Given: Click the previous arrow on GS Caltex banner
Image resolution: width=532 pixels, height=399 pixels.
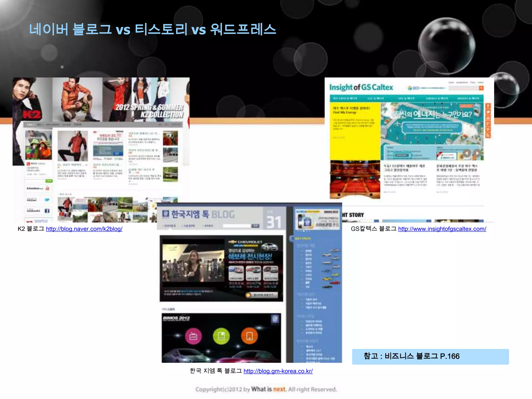Looking at the screenshot, I should [x=467, y=153].
